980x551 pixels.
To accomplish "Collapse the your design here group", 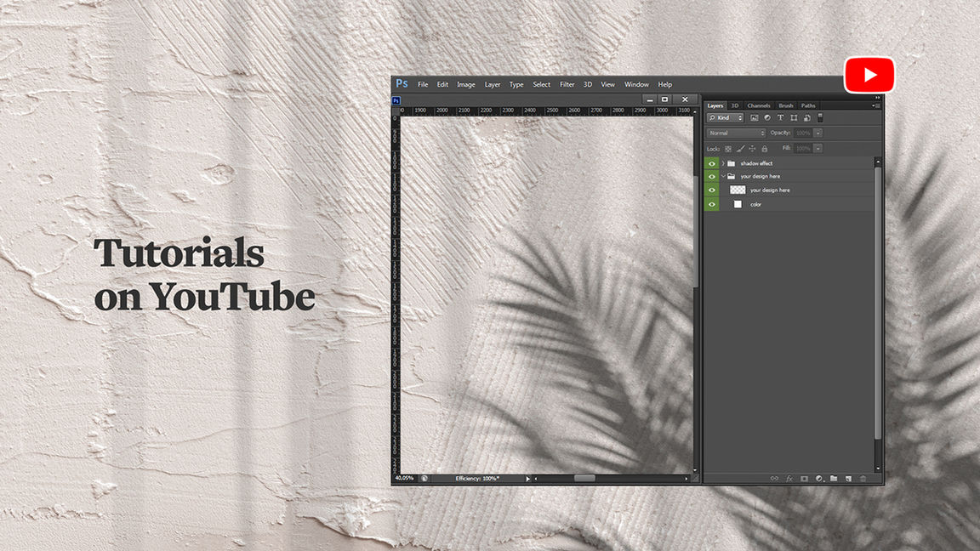I will [x=723, y=176].
